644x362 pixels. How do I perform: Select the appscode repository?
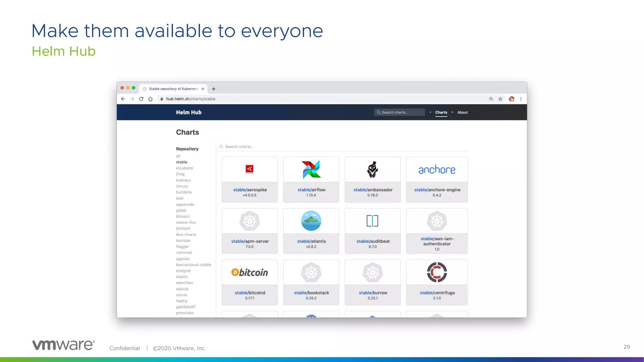click(x=185, y=205)
